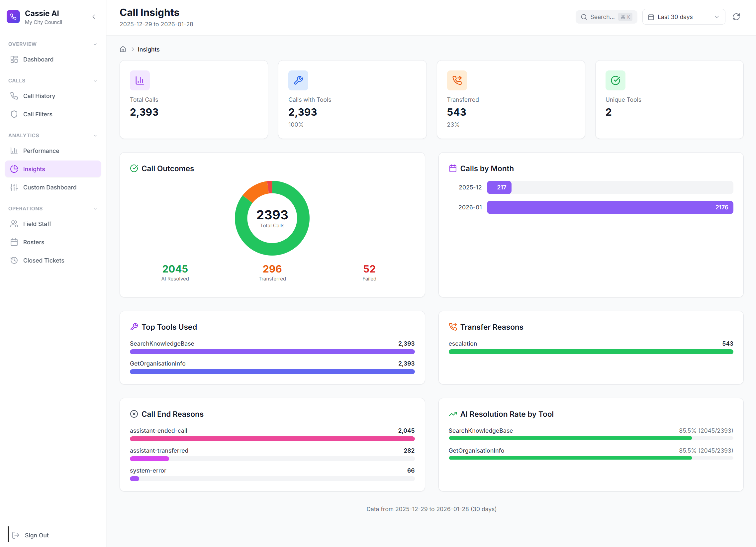756x547 pixels.
Task: Click the assistant-ended-call pink bar
Action: (x=272, y=439)
